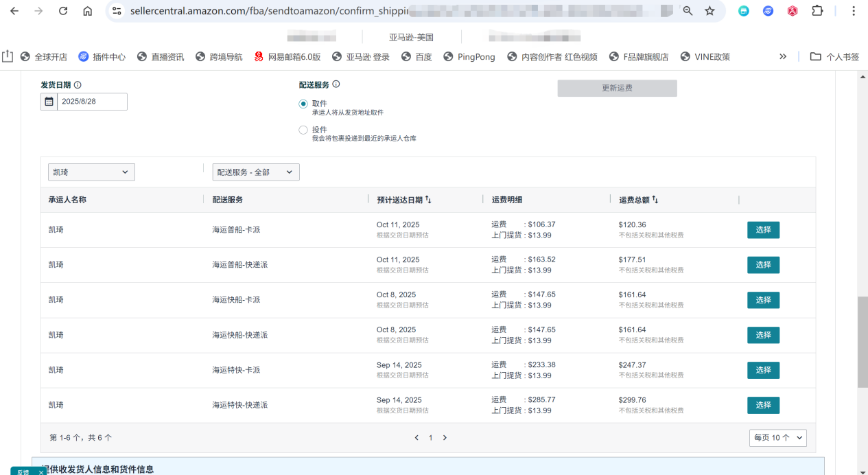Expand the 凯琦 carrier filter dropdown

[91, 172]
